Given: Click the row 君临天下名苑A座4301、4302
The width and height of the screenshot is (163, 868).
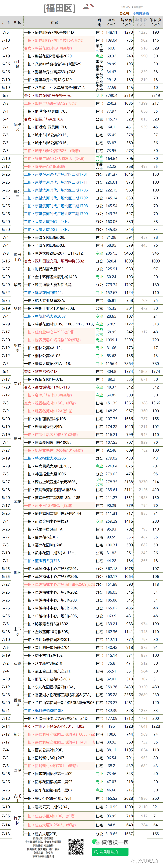Looking at the screenshot, I should pyautogui.click(x=81, y=726).
